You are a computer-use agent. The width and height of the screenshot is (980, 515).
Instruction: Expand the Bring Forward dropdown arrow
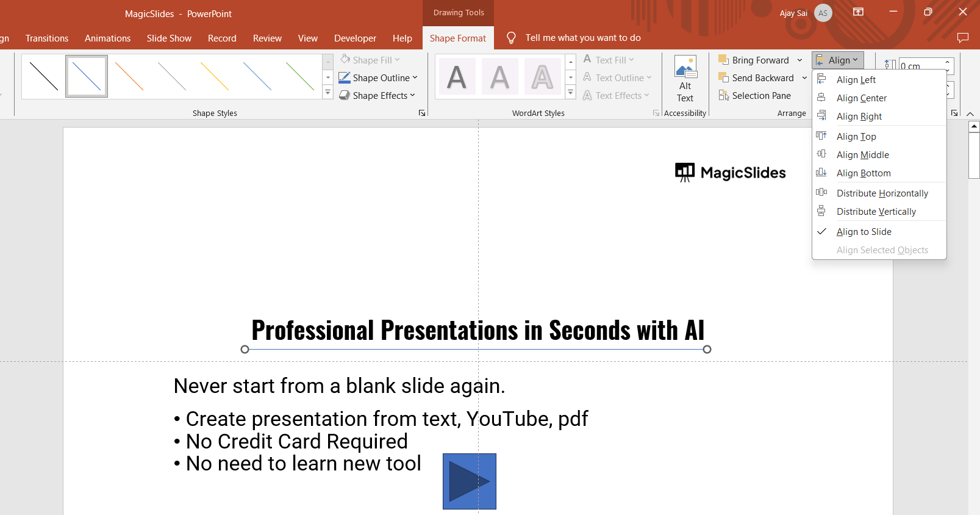pyautogui.click(x=799, y=60)
